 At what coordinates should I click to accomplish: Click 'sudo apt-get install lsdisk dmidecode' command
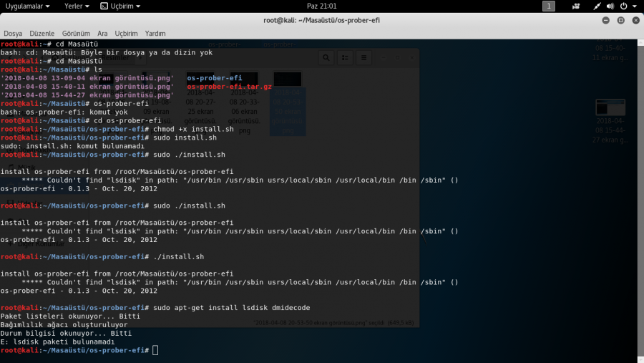232,307
